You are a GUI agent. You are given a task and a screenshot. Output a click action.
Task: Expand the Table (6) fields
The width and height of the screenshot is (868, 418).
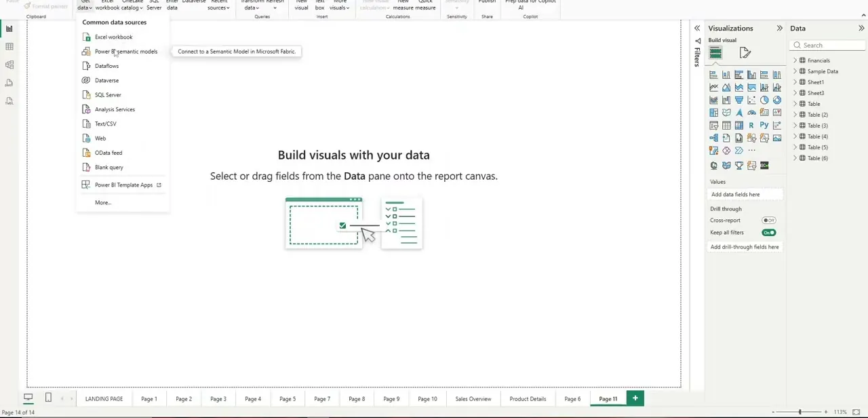[x=795, y=158]
